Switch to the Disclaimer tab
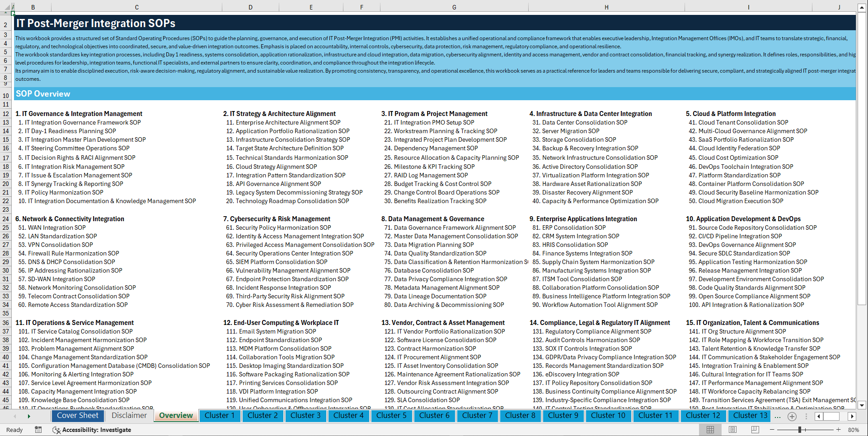 pyautogui.click(x=128, y=416)
